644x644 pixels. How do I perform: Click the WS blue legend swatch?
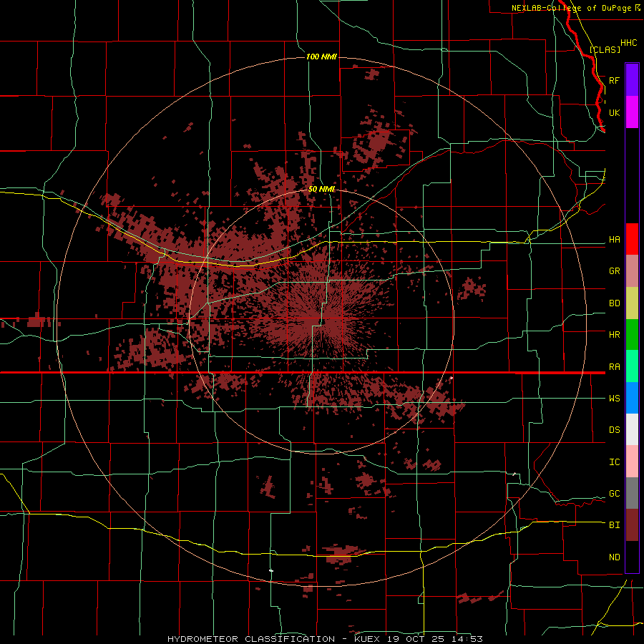point(632,398)
